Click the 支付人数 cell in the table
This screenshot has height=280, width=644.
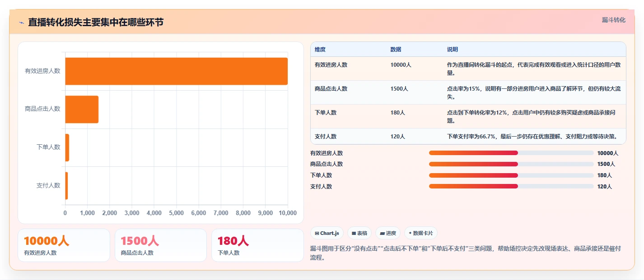coord(326,136)
